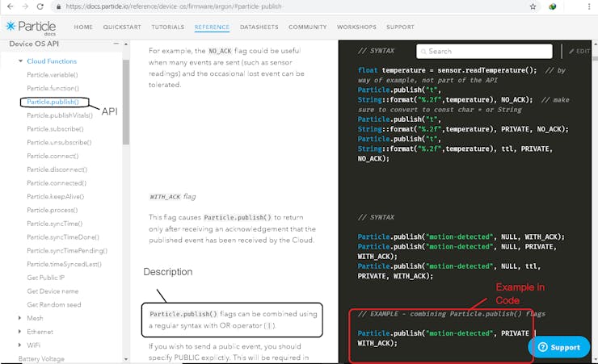Collapse the Cloud Functions tree
Viewport: 598px width, 364px height.
click(20, 61)
